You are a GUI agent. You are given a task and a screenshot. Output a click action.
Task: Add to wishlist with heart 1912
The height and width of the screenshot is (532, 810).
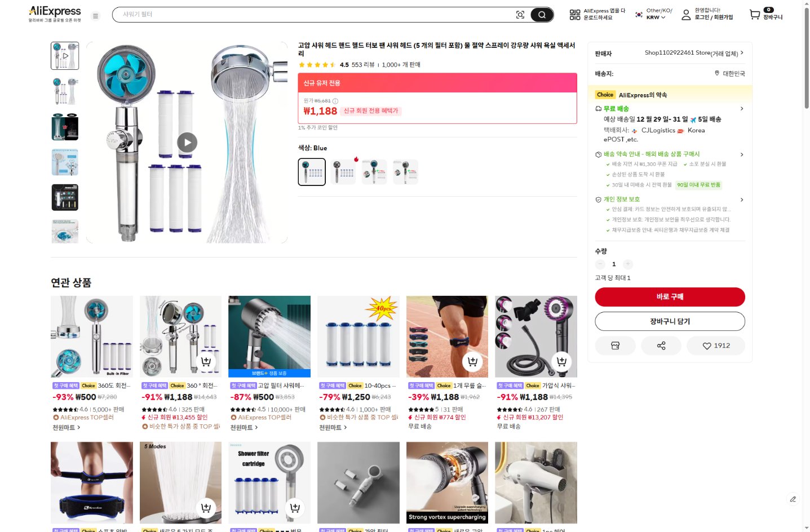(x=716, y=345)
